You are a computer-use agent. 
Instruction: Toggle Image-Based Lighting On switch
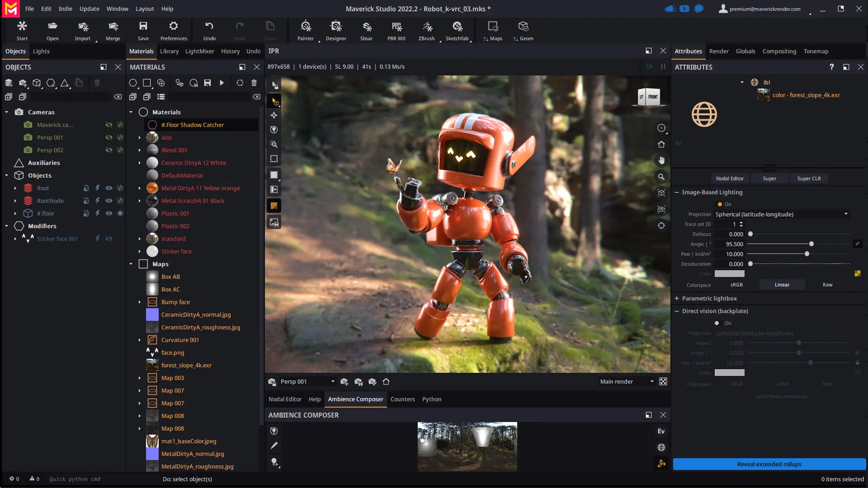(720, 204)
